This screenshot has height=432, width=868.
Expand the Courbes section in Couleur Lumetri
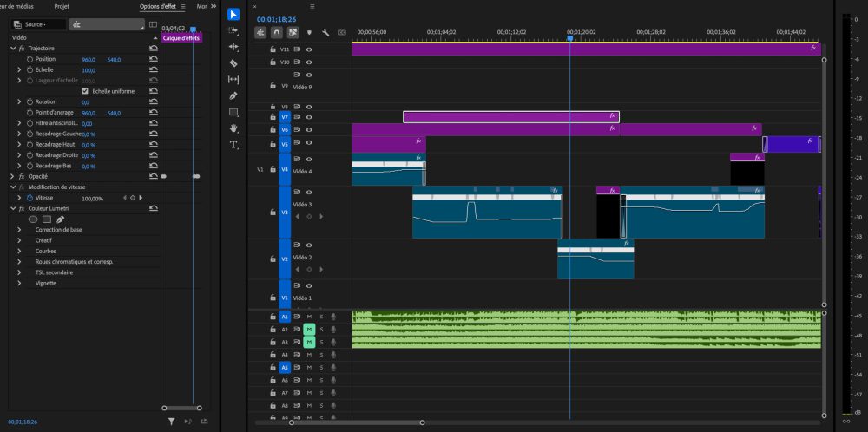click(x=20, y=251)
